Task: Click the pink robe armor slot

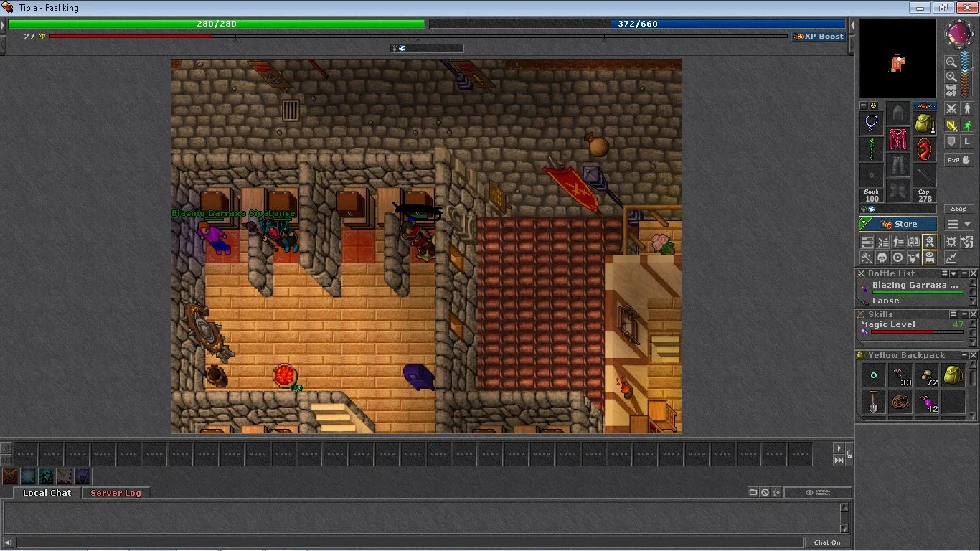Action: click(898, 139)
